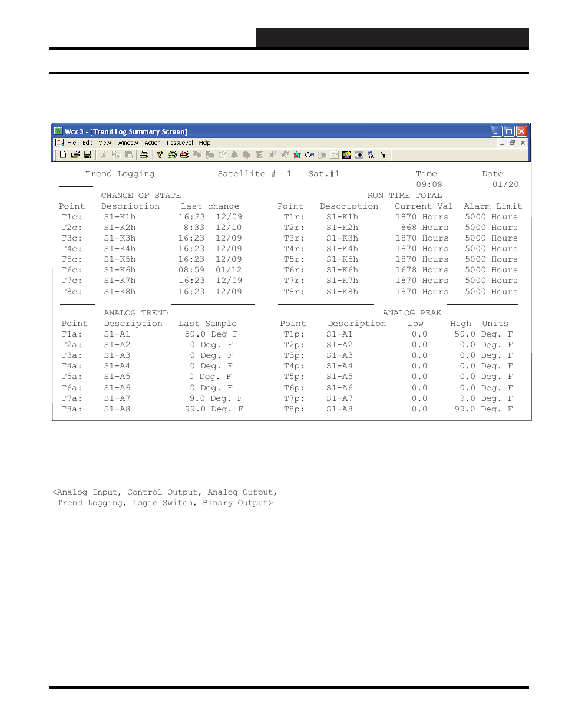This screenshot has width=562, height=728.
Task: Click the eye monitoring icon on the toolbar
Action: click(359, 154)
